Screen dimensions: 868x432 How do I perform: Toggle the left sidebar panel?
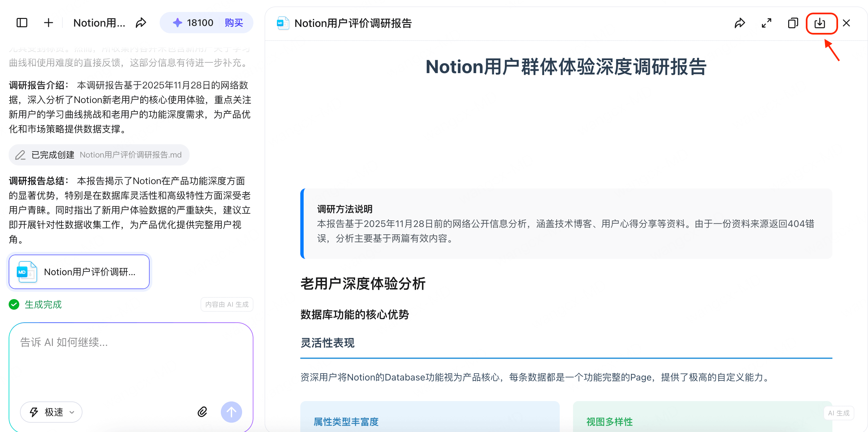click(x=22, y=23)
